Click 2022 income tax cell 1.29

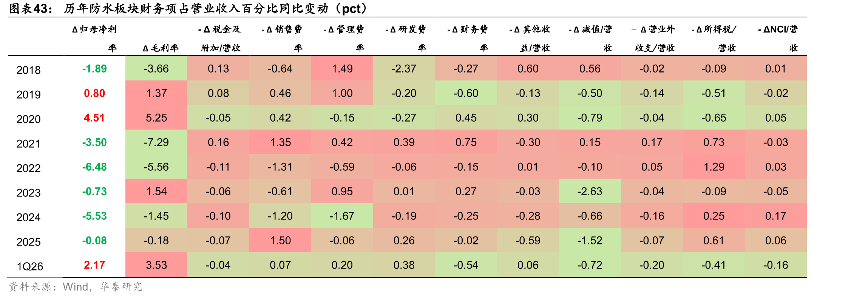click(714, 167)
